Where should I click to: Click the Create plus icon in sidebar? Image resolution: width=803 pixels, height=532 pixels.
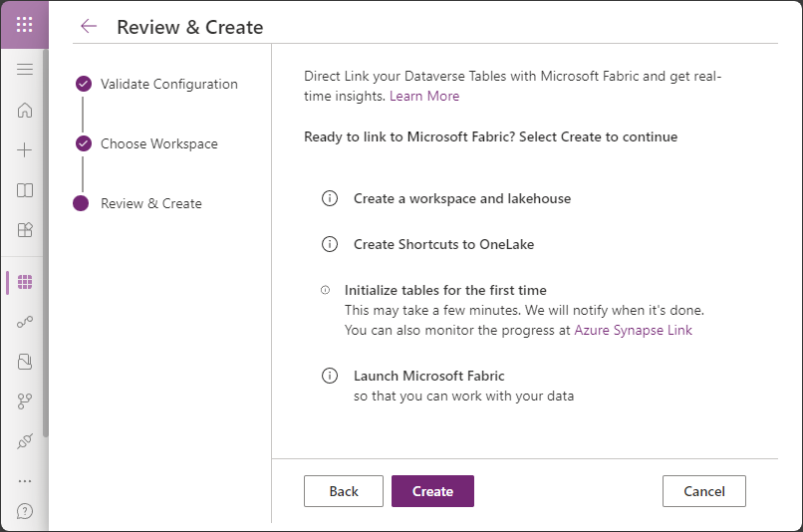point(25,150)
